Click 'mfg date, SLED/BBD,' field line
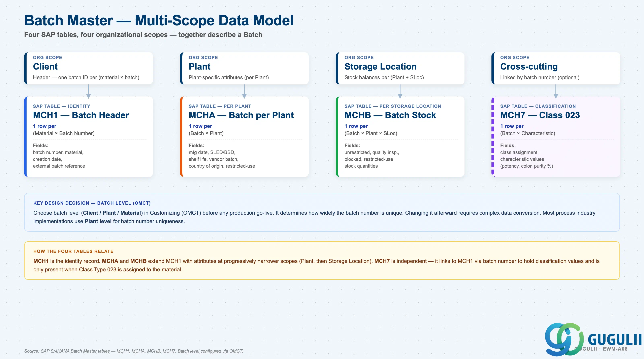The image size is (644, 359). click(212, 152)
